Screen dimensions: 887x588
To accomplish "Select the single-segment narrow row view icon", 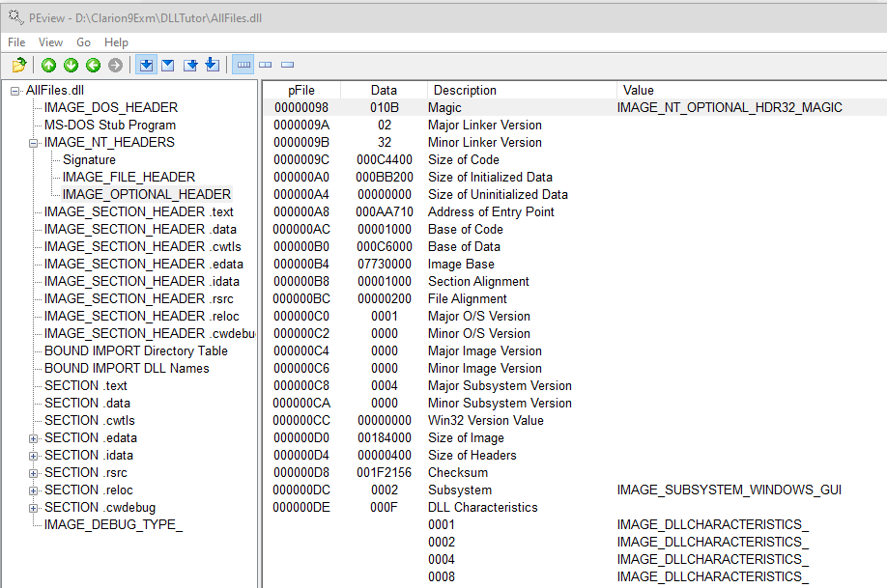I will (287, 65).
